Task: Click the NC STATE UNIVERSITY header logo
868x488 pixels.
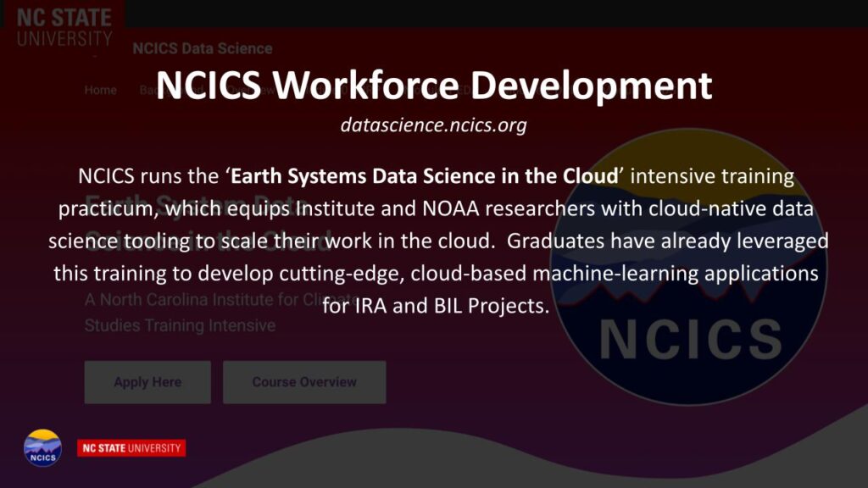Action: click(64, 28)
